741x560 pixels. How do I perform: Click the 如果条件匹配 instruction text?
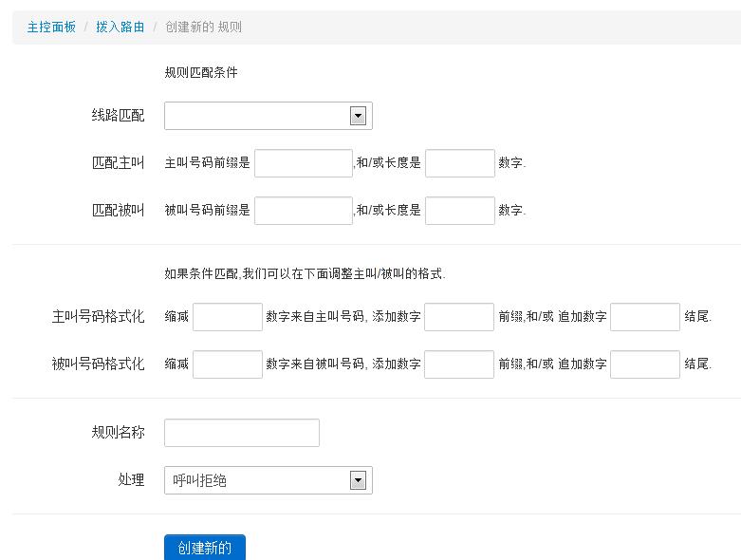305,273
